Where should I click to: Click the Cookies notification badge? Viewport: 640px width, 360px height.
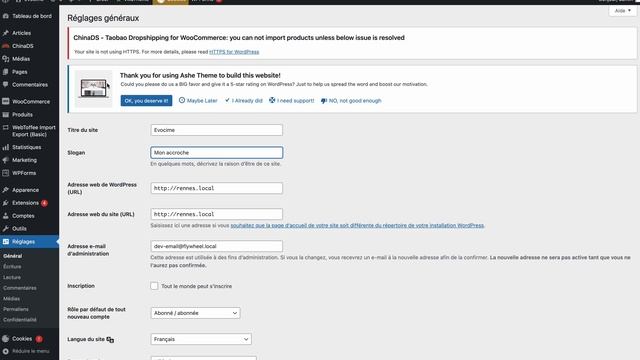click(x=39, y=339)
